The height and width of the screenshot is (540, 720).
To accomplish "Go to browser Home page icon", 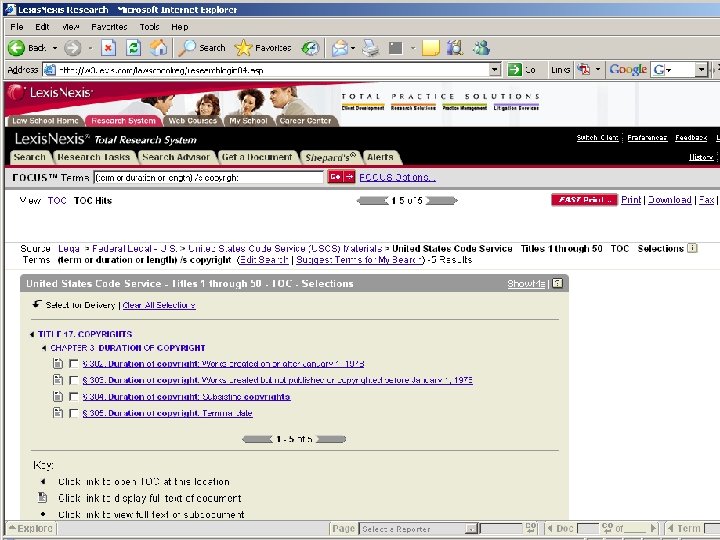I will (x=158, y=48).
